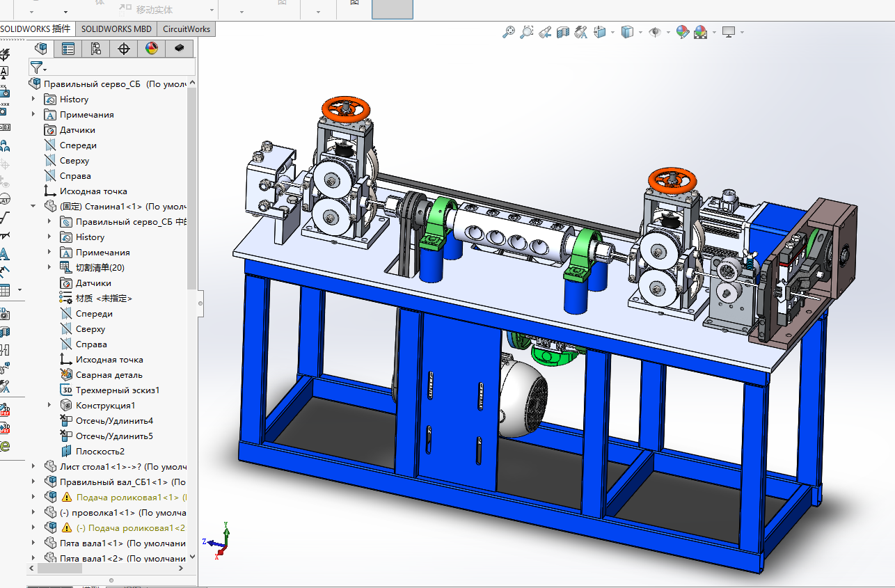
Task: Click the Zoom to Area icon
Action: click(x=527, y=31)
